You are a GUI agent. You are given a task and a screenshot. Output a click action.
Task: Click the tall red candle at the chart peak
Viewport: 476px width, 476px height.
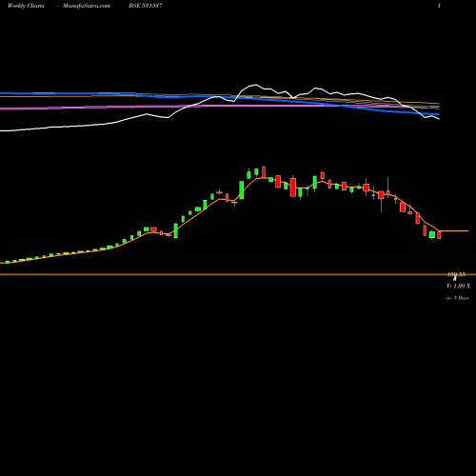(264, 172)
